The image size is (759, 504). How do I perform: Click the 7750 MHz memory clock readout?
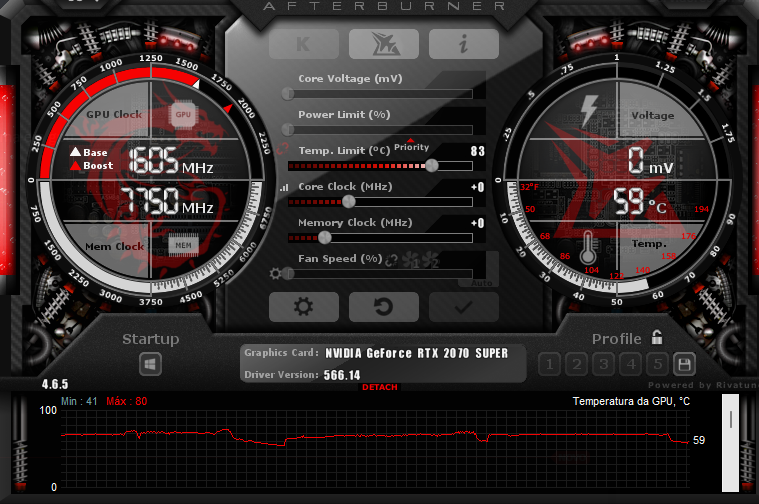[167, 201]
